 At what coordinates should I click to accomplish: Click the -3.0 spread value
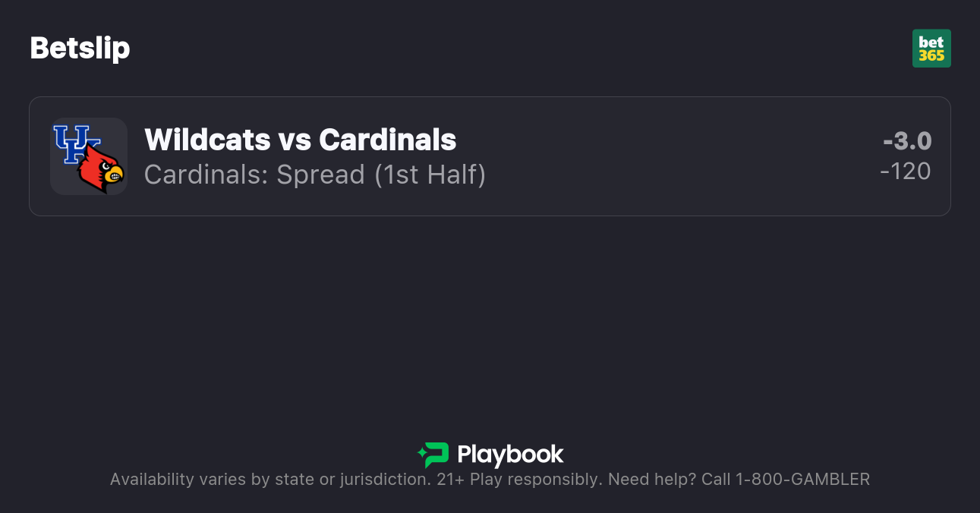click(907, 141)
